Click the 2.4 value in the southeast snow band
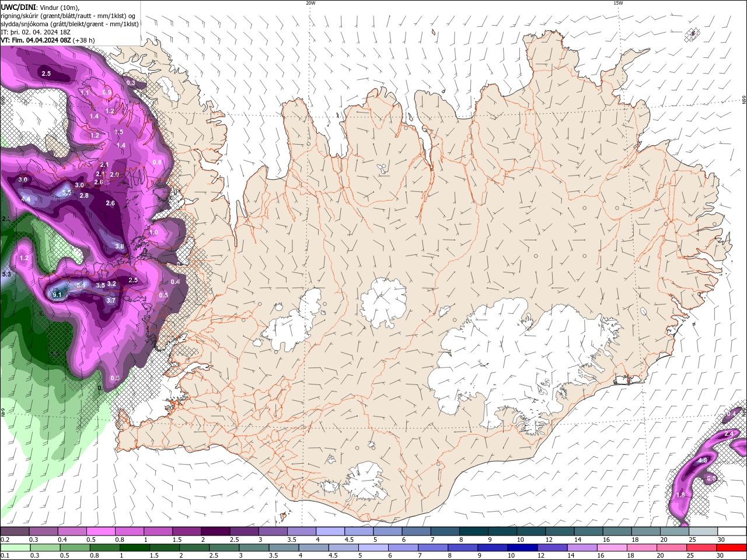 click(x=728, y=434)
